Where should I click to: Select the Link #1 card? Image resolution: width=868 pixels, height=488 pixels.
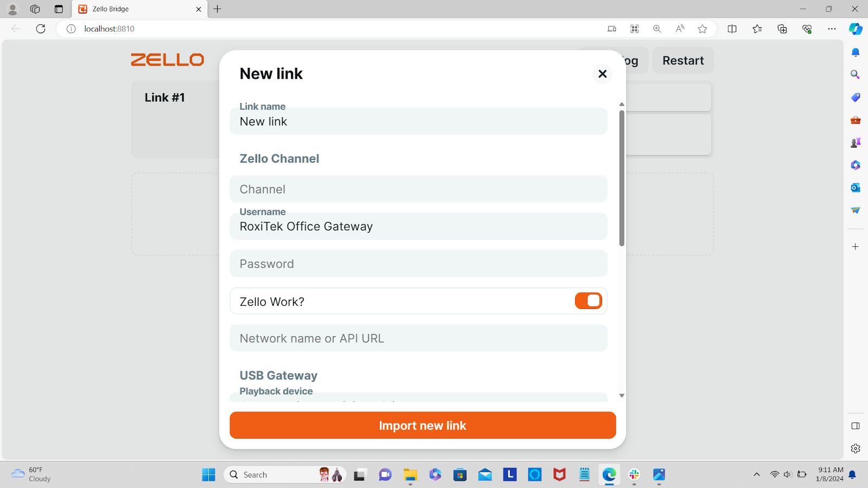click(x=175, y=120)
